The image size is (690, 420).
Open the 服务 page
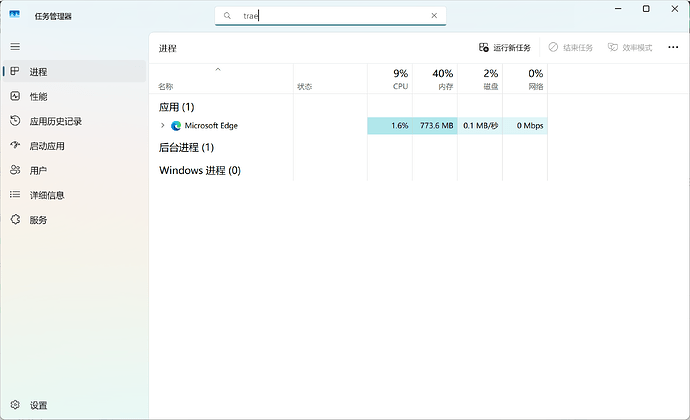74,220
